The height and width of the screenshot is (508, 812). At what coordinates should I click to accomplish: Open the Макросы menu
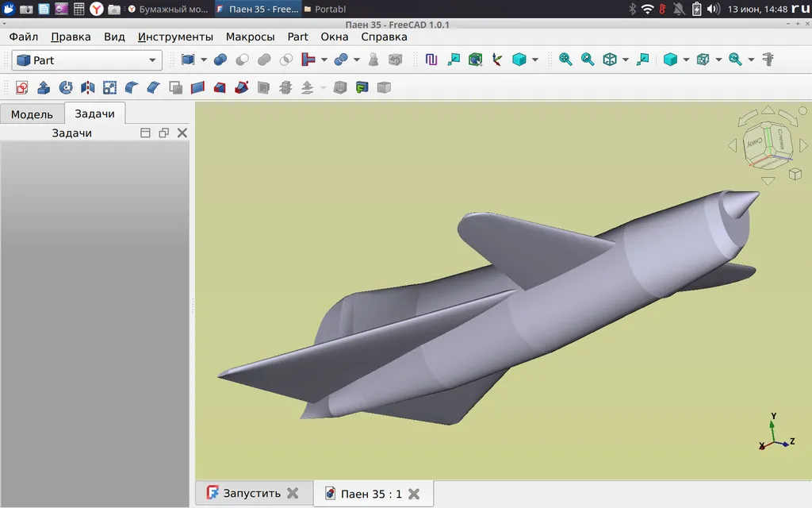coord(250,37)
